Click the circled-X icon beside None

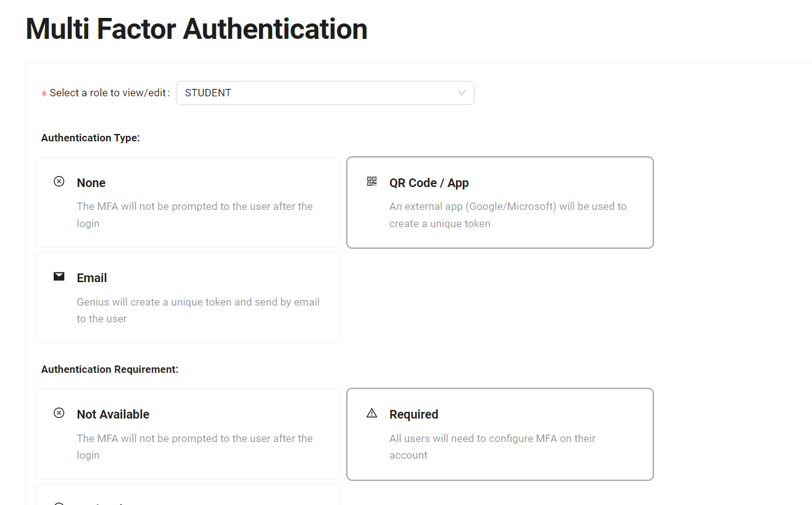click(59, 182)
